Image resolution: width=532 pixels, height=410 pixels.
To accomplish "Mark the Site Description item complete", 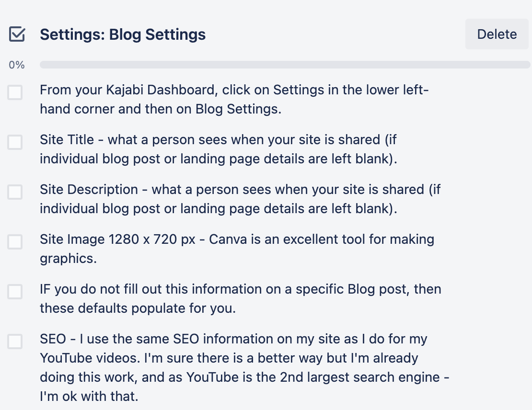I will tap(15, 192).
